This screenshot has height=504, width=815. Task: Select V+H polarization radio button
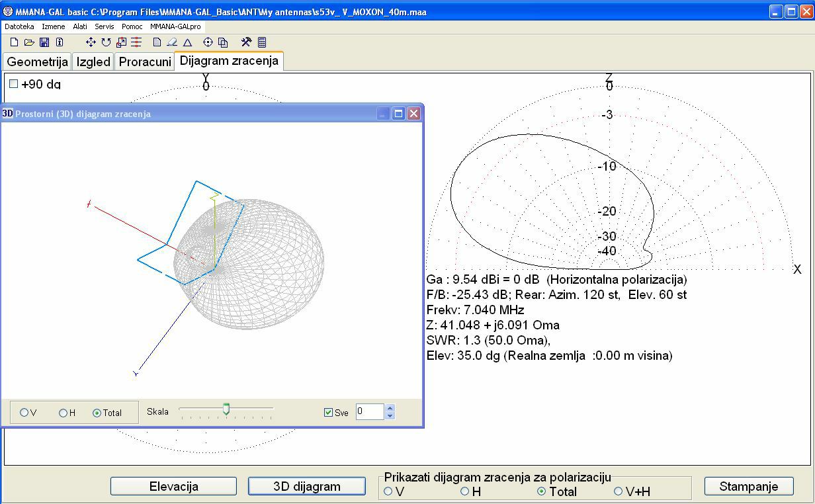pyautogui.click(x=618, y=491)
